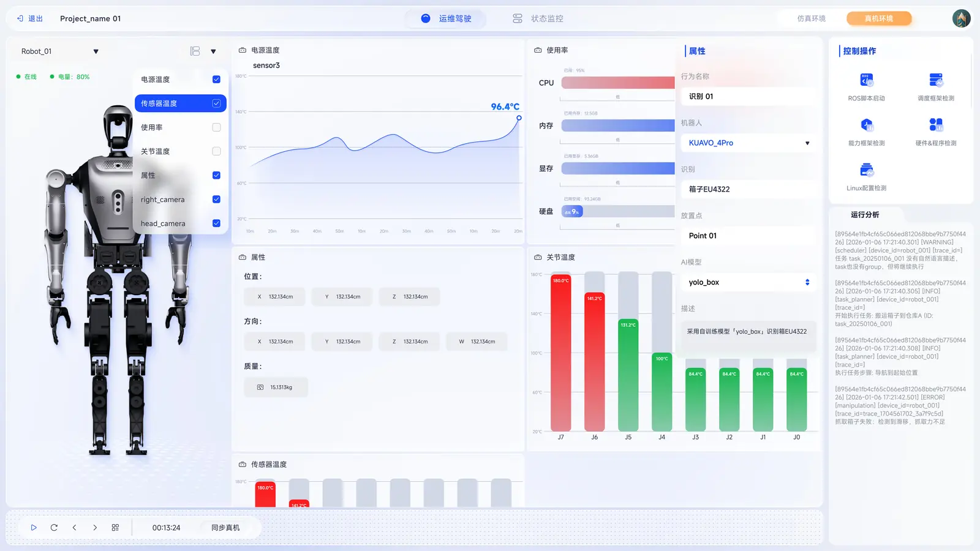Click the 退出 exit icon
The width and height of the screenshot is (980, 551).
pyautogui.click(x=20, y=18)
